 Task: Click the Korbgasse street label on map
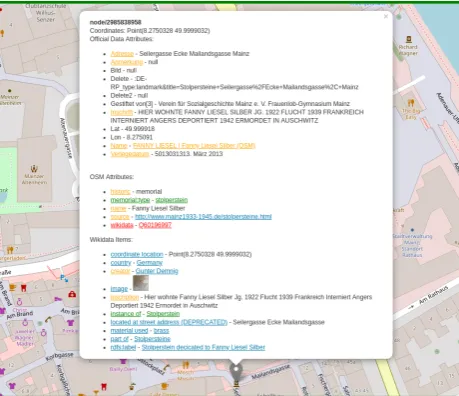(x=59, y=357)
